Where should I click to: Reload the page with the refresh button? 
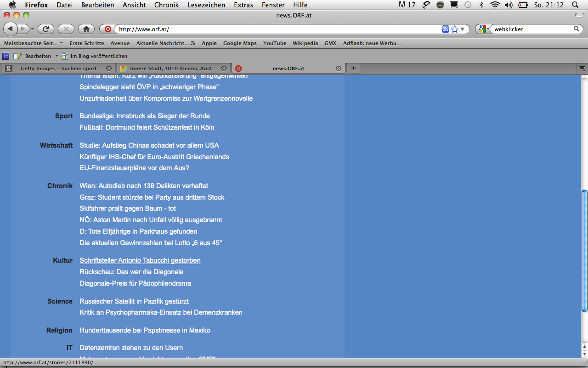[45, 29]
